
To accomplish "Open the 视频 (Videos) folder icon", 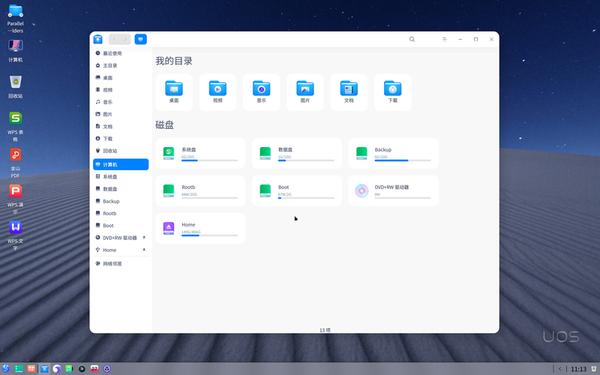I will (x=217, y=88).
